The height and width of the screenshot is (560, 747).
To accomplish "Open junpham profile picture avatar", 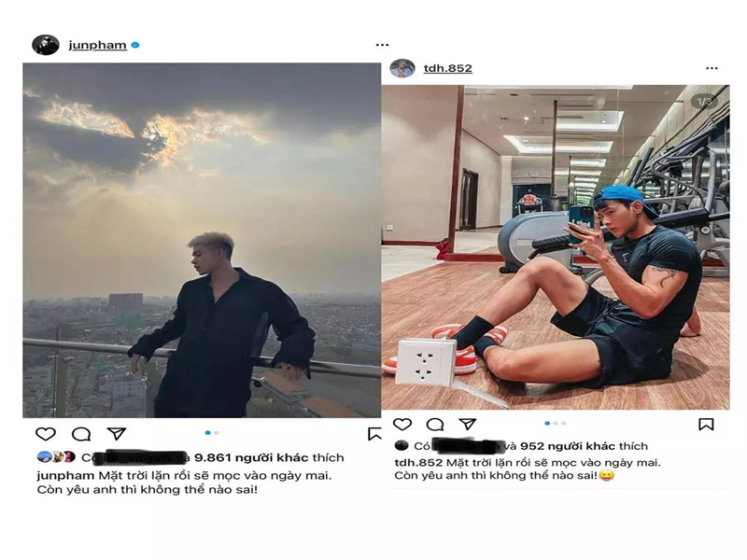I will pos(46,45).
